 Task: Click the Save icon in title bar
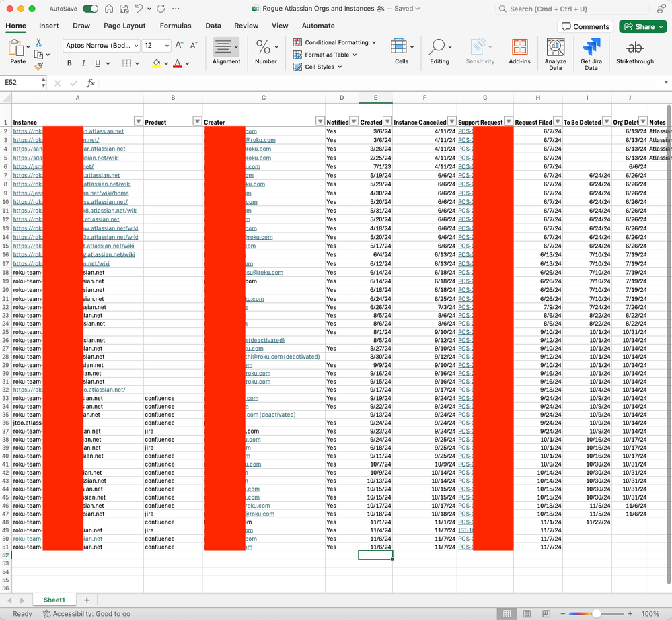pos(124,9)
